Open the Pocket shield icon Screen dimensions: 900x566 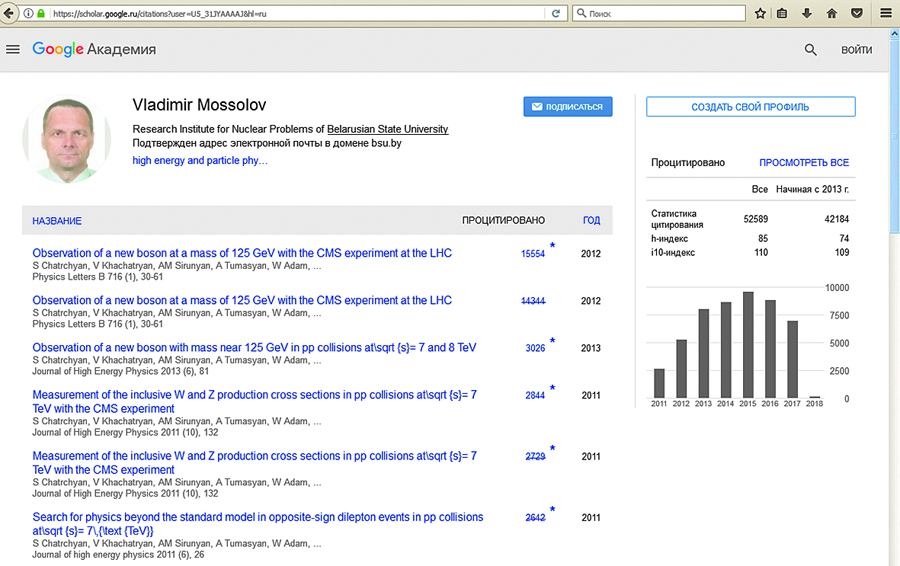pyautogui.click(x=857, y=13)
